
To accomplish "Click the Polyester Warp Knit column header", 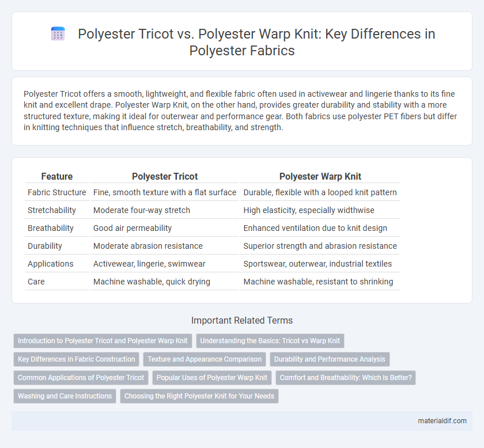I will 320,176.
